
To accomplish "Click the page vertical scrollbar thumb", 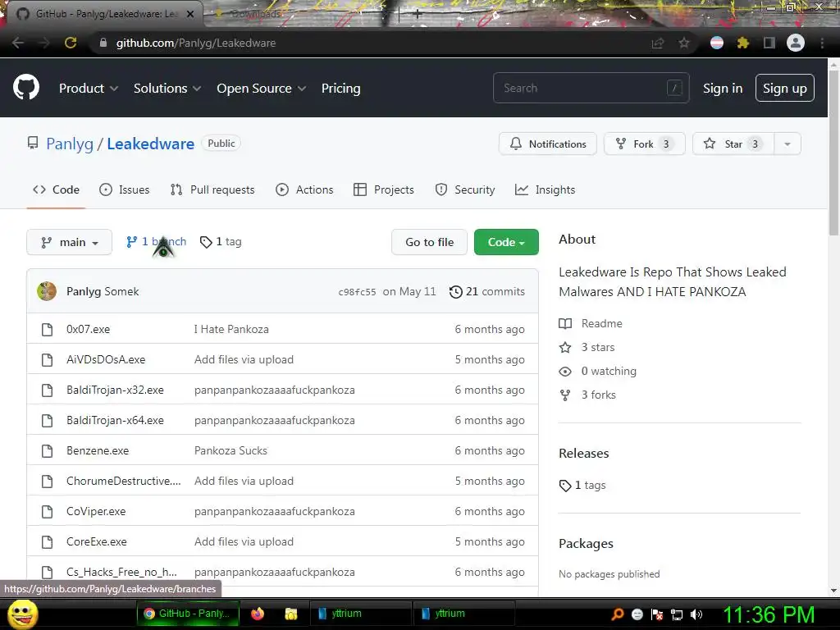I will [x=833, y=153].
